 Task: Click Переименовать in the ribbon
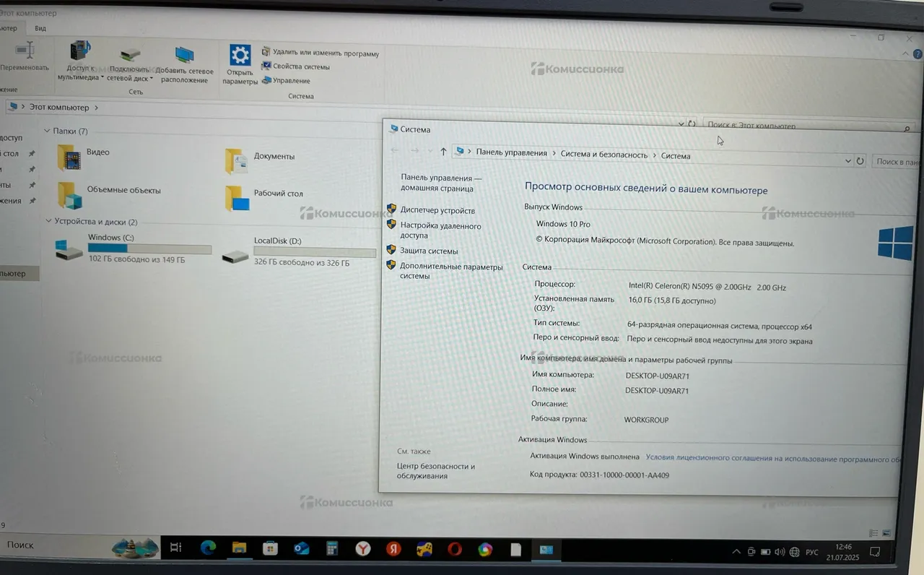[25, 57]
